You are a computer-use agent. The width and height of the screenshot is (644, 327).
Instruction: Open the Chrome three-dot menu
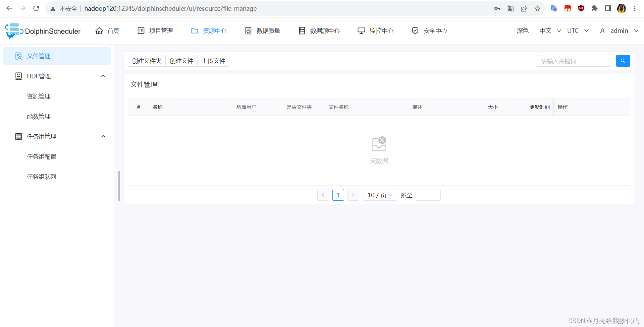pyautogui.click(x=635, y=8)
